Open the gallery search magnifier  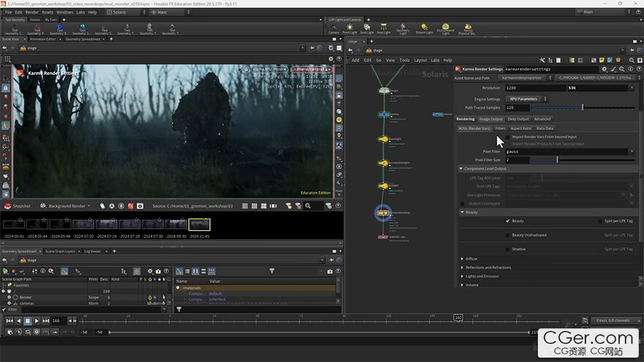click(307, 206)
